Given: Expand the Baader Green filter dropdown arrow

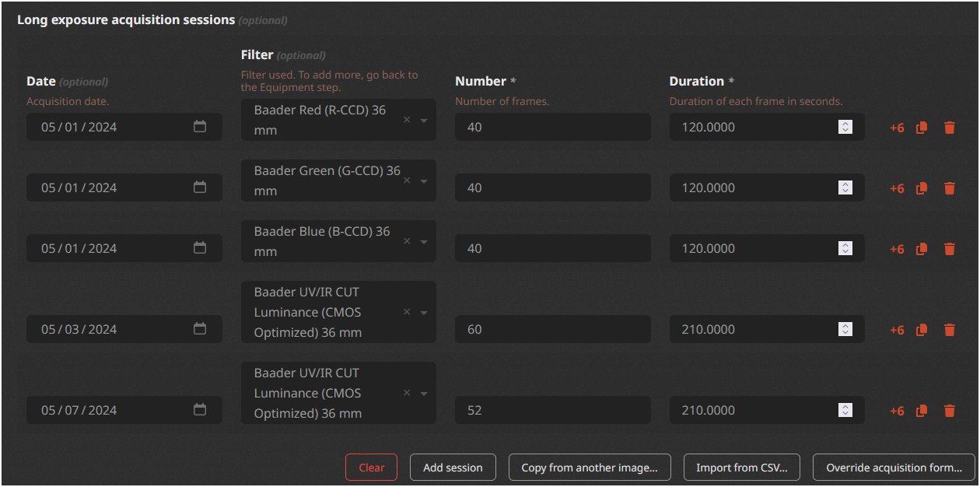Looking at the screenshot, I should (x=424, y=181).
